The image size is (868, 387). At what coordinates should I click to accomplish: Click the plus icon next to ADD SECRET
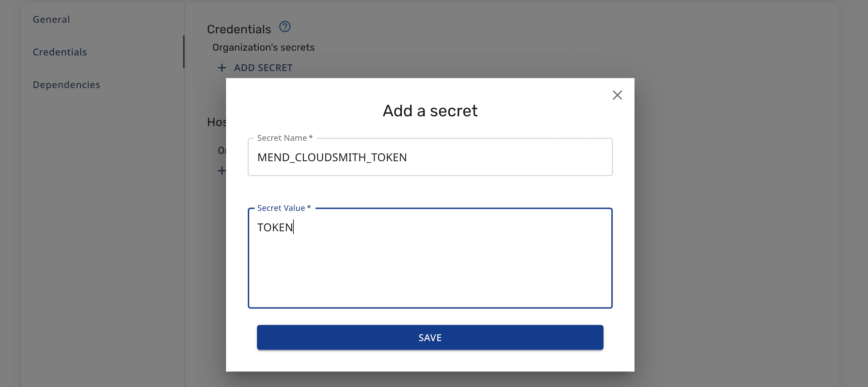pos(222,68)
